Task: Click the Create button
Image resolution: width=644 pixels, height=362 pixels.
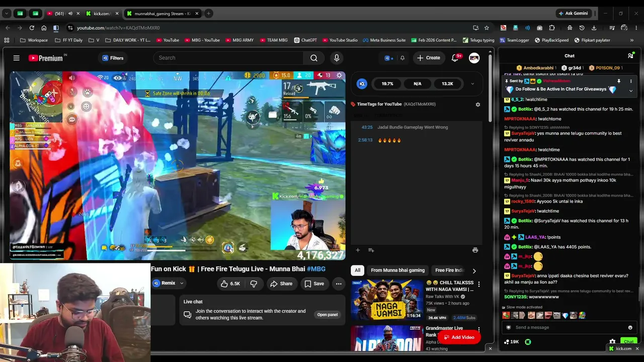Action: click(x=428, y=58)
